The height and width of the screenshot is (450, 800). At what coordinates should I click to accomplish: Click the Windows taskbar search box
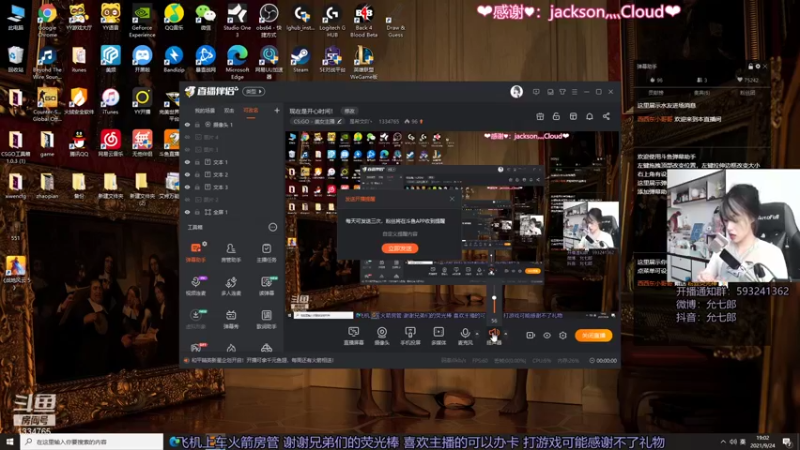[x=92, y=442]
